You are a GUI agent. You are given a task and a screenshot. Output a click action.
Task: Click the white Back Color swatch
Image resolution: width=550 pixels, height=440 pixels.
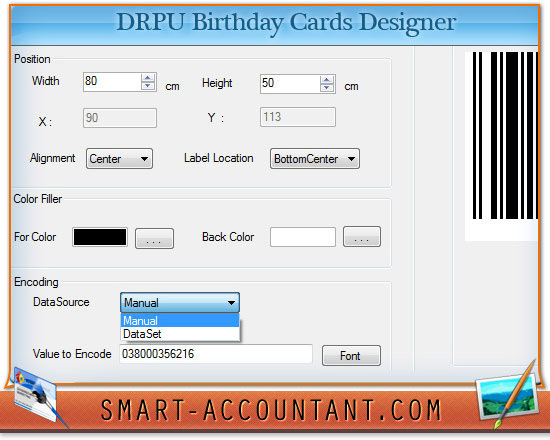[x=303, y=237]
